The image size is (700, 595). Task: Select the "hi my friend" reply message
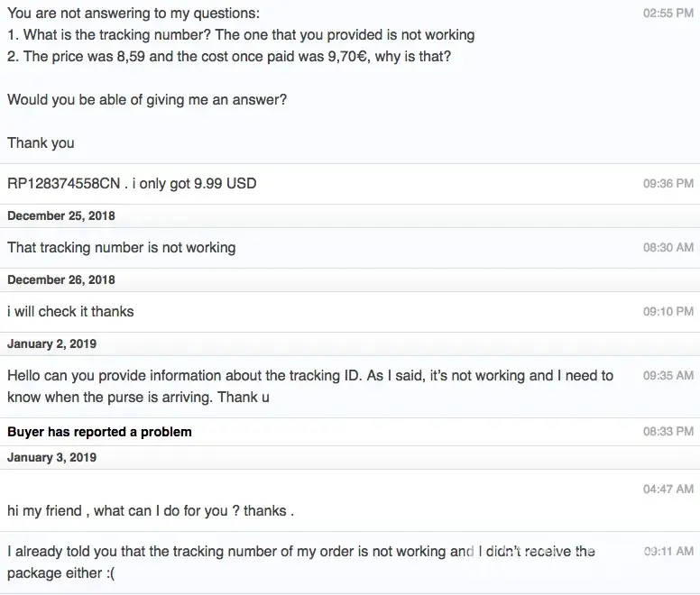151,511
